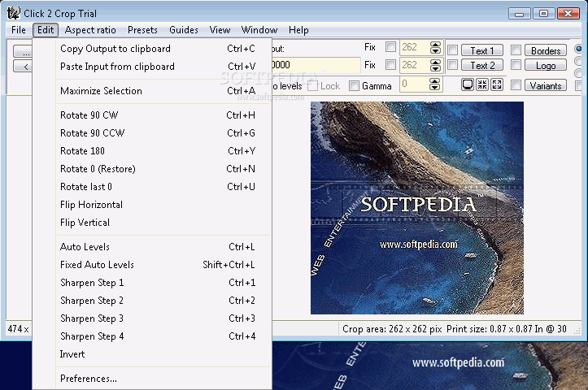Screen dimensions: 588x390
Task: Enable the checkbox next to Borders
Action: click(516, 50)
